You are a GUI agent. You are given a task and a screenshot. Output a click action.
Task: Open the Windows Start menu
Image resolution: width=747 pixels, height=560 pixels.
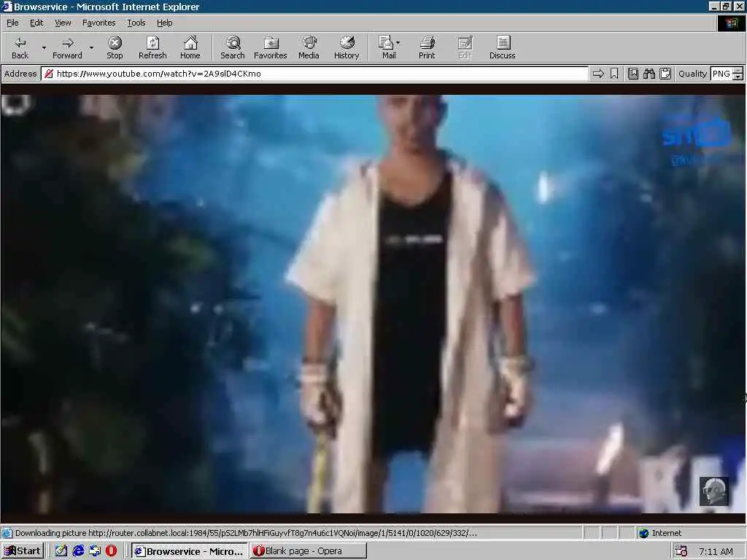[23, 551]
